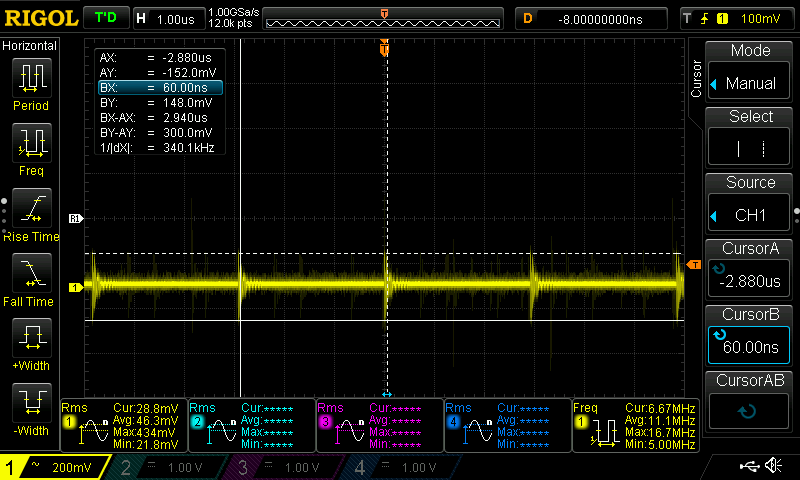The height and width of the screenshot is (480, 800).
Task: Click the CH1 Rms sine waveform icon
Action: pos(94,432)
